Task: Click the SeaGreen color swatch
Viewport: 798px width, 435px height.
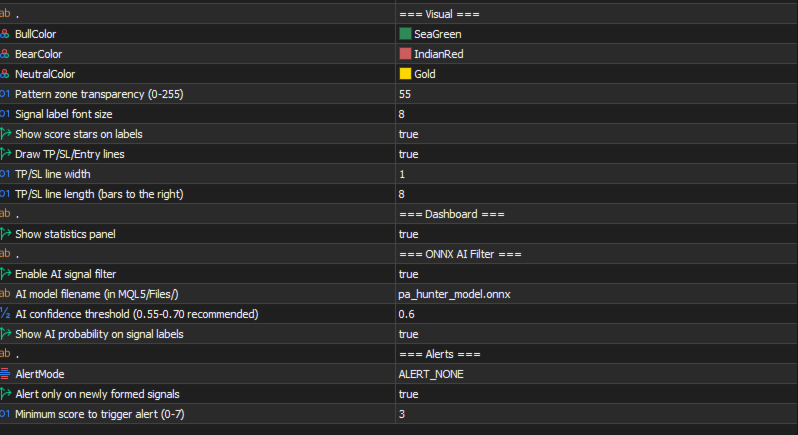Action: point(405,34)
